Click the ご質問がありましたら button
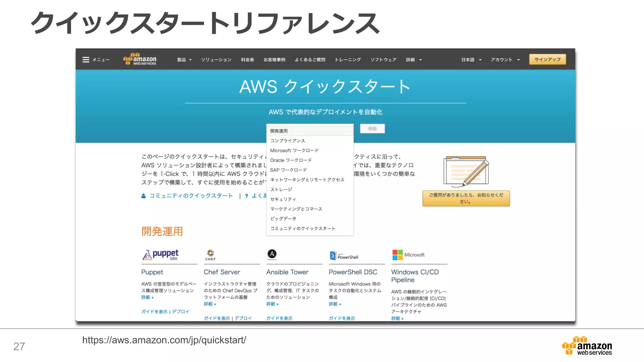 tap(466, 198)
